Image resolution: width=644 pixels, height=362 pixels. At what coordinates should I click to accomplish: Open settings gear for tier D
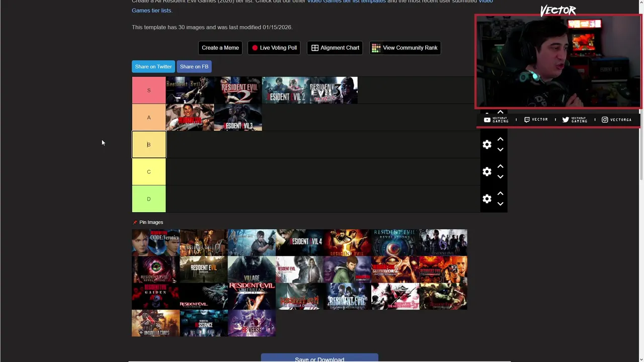487,199
